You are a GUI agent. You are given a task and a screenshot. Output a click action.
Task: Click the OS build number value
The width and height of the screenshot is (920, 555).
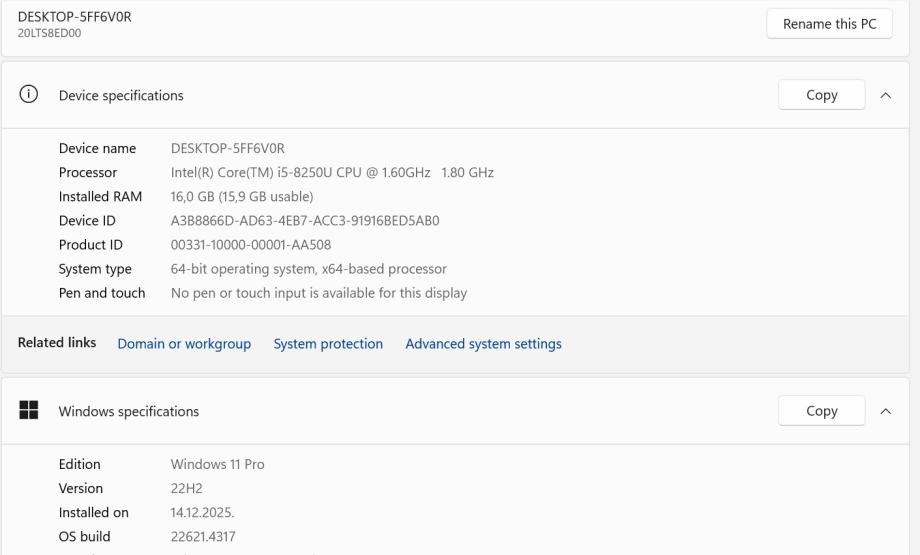coord(203,537)
